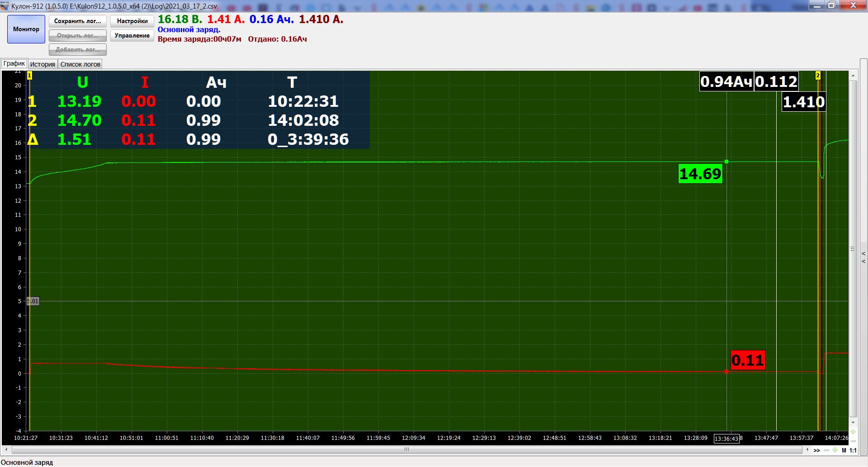
Task: Click the green horizontal zoom-in plus icon
Action: click(835, 450)
